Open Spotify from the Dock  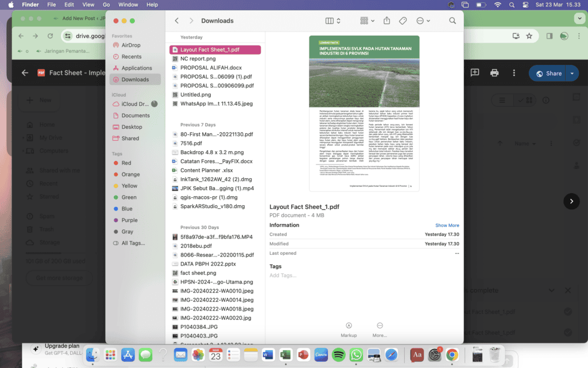(339, 355)
